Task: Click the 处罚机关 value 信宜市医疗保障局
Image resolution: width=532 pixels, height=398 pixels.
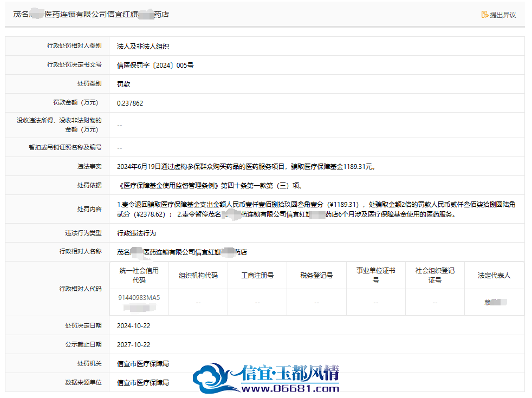Action: point(143,363)
